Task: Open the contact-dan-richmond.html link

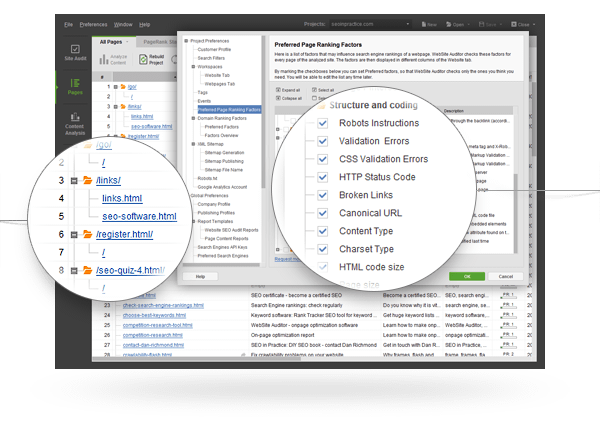Action: [153, 345]
